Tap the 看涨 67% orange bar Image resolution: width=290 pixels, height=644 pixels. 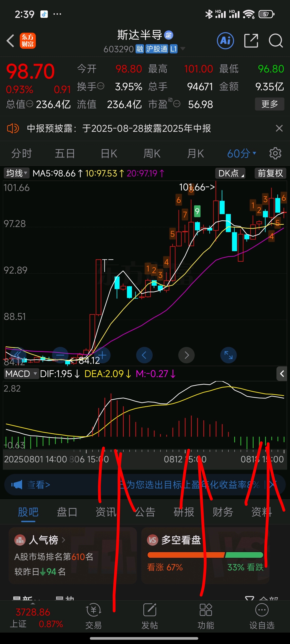point(186,555)
